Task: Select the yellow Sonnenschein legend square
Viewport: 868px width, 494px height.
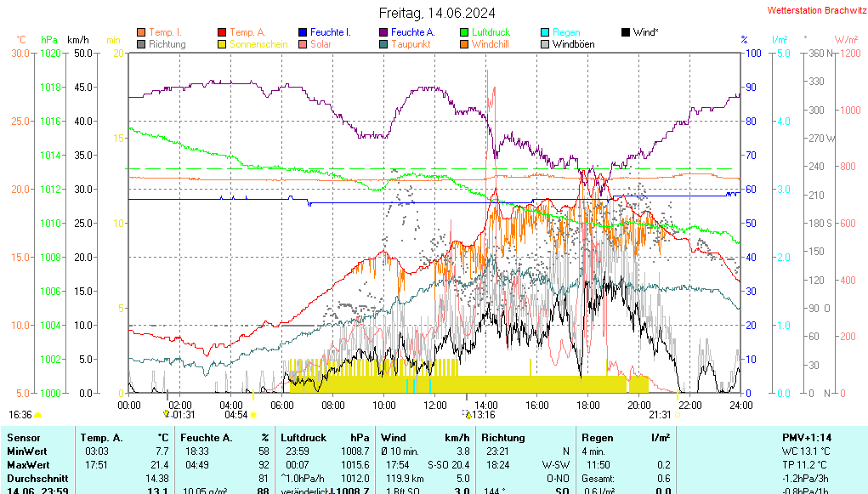Action: point(223,44)
